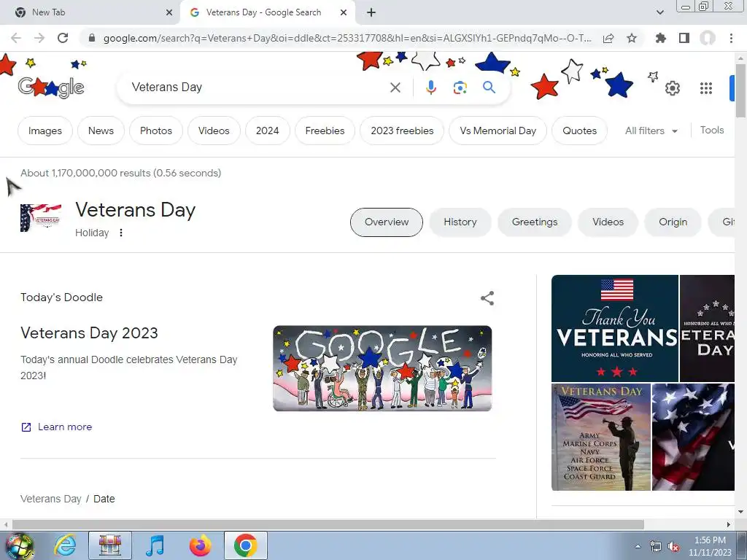Screen dimensions: 747x560
Task: Close the New Tab tab
Action: [x=169, y=12]
